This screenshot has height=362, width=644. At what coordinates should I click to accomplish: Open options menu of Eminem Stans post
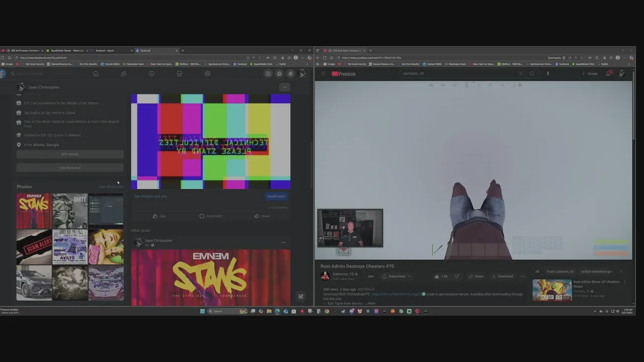pyautogui.click(x=283, y=242)
